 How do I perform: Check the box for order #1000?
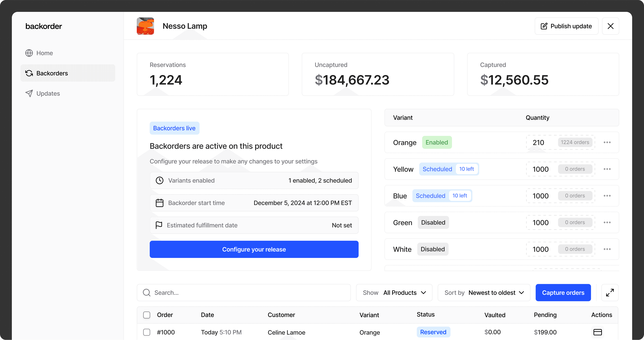[147, 332]
